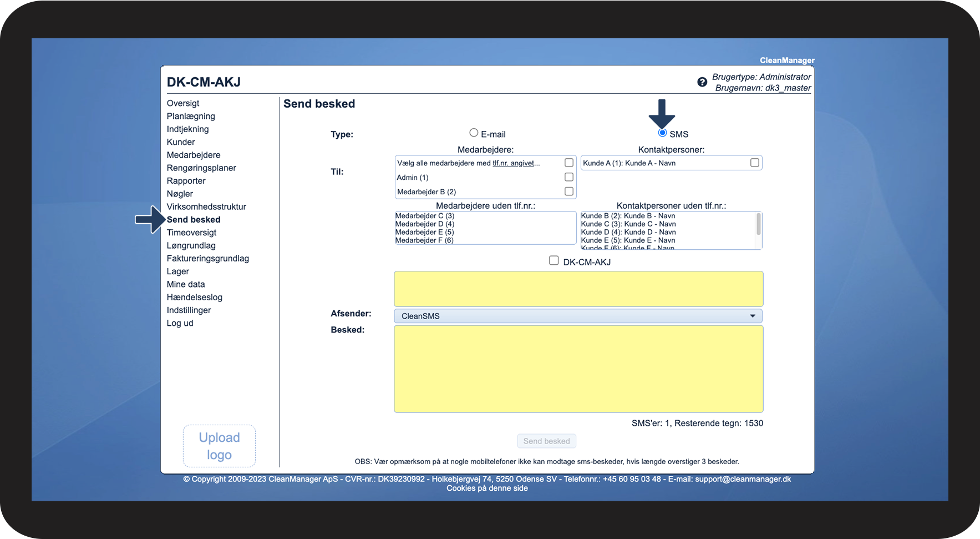Tick select all employees with phone number
The width and height of the screenshot is (980, 539).
[x=568, y=163]
